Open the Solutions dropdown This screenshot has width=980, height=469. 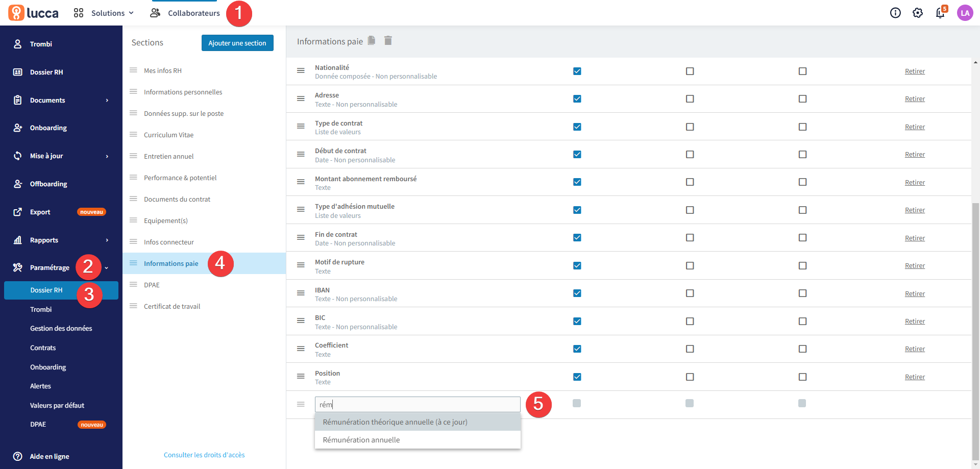click(104, 13)
